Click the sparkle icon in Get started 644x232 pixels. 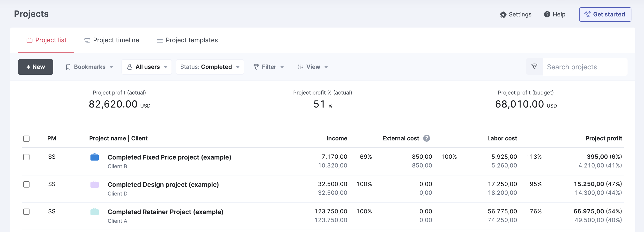click(587, 14)
